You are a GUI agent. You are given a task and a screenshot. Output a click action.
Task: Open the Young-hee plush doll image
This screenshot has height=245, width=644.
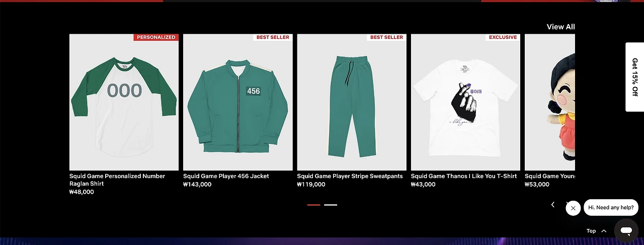pos(550,102)
